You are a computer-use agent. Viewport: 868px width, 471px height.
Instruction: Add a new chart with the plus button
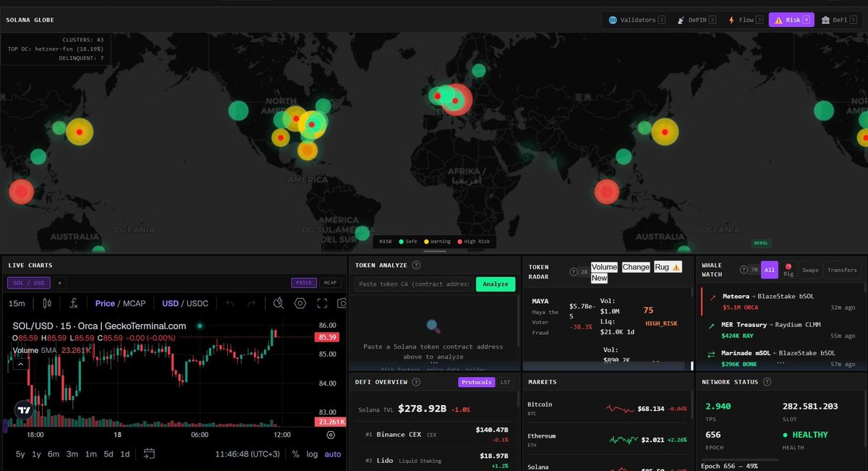tap(60, 283)
